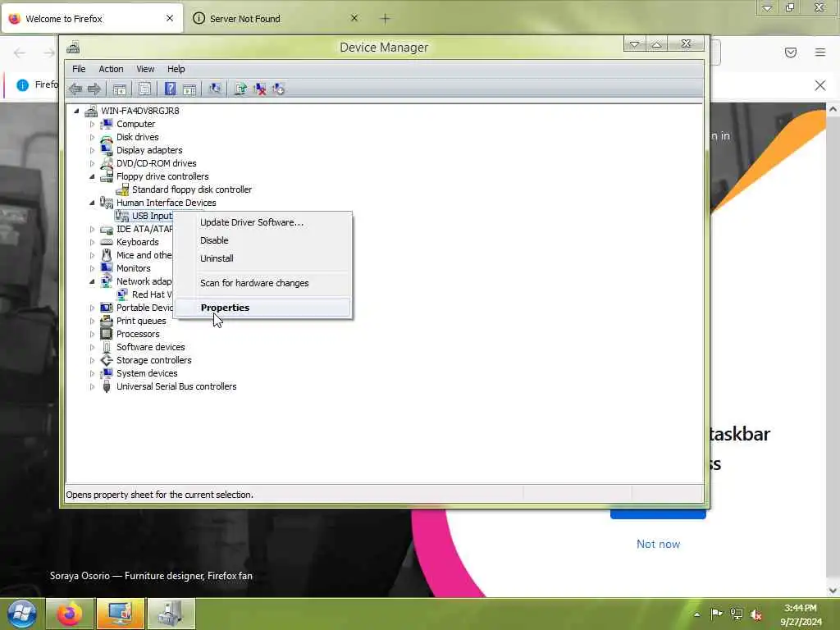Image resolution: width=840 pixels, height=630 pixels.
Task: Choose Scan for hardware changes in context menu
Action: [262, 283]
